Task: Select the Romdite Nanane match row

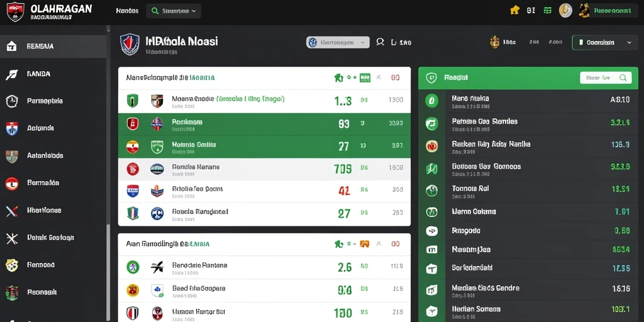Action: tap(264, 169)
